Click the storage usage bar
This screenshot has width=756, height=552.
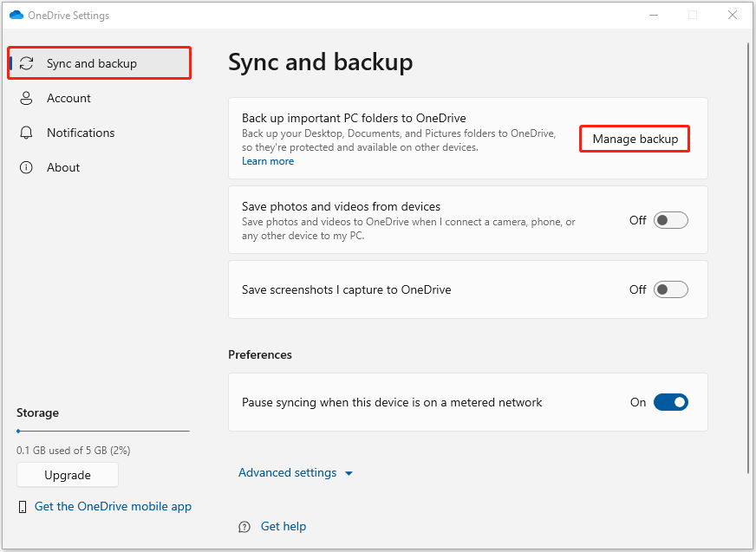[x=102, y=431]
